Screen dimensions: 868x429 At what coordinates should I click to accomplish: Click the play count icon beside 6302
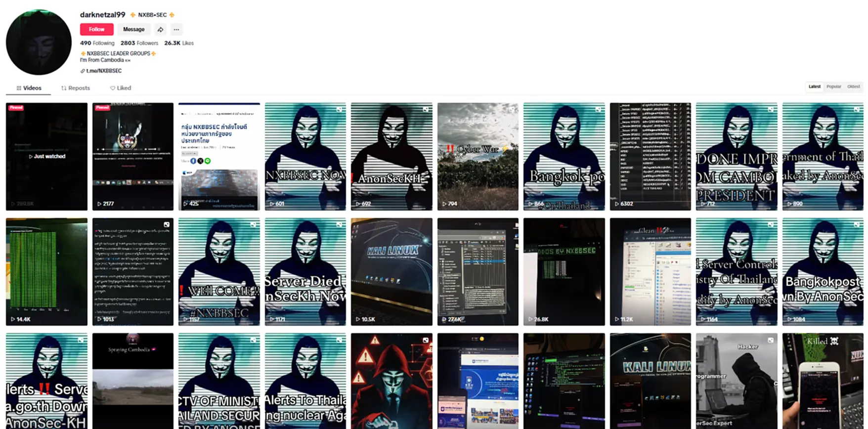[x=617, y=204]
